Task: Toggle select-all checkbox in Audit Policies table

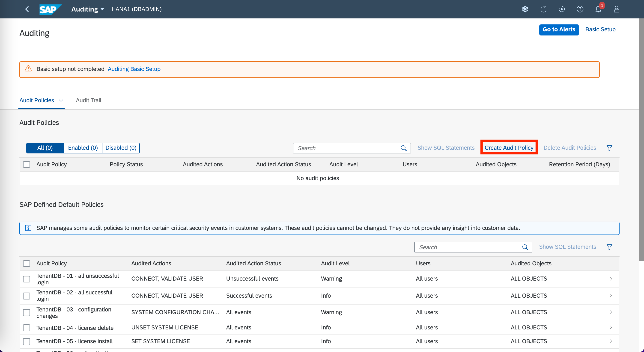Action: pyautogui.click(x=27, y=164)
